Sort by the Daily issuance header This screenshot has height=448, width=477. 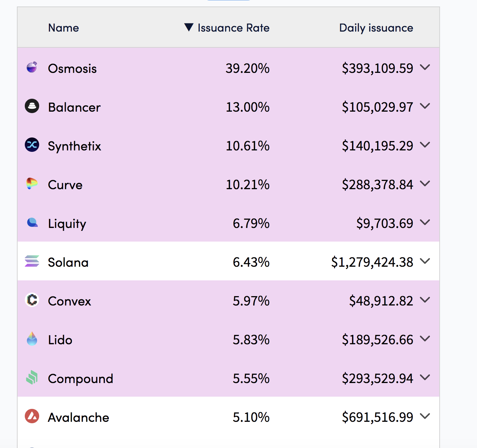tap(376, 28)
